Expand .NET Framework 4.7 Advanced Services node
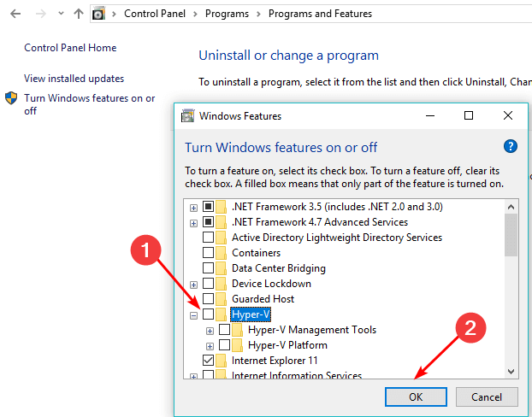 (x=194, y=223)
